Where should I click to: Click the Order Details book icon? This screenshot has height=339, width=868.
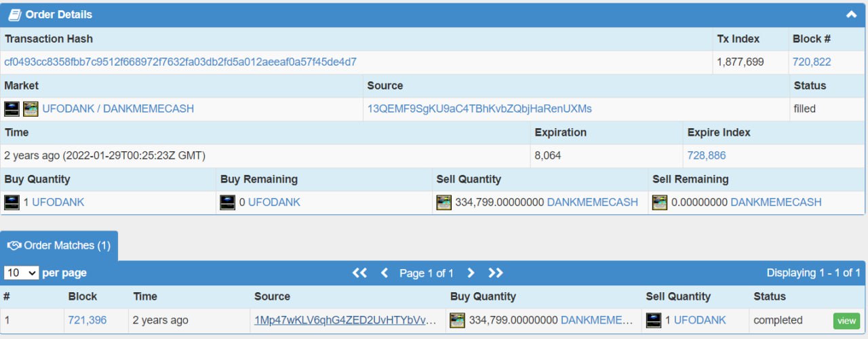click(15, 14)
